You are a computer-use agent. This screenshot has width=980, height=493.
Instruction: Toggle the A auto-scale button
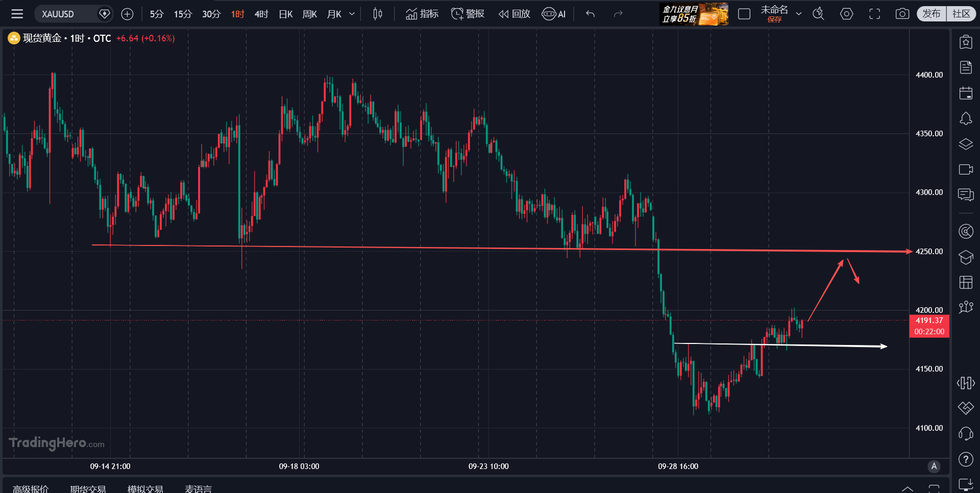[934, 466]
